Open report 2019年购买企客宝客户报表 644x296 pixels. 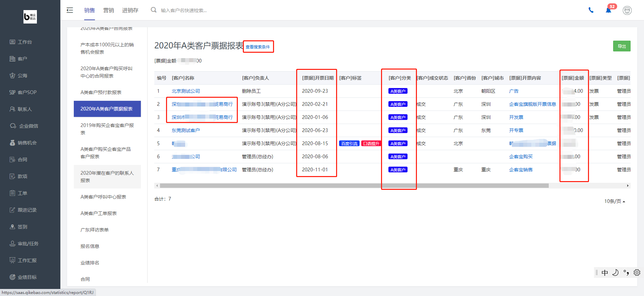107,129
